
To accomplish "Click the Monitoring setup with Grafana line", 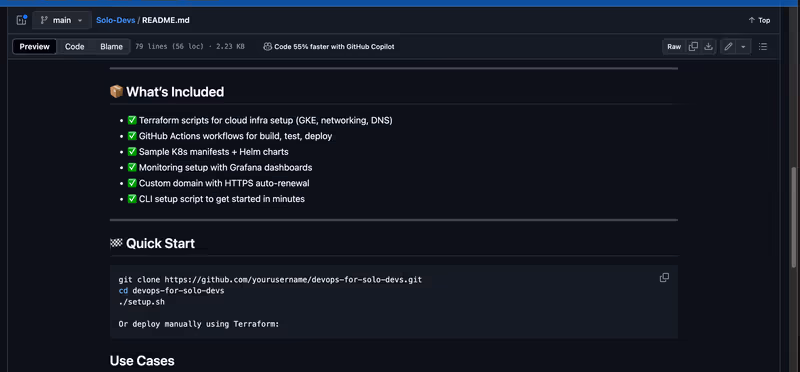I will click(225, 167).
